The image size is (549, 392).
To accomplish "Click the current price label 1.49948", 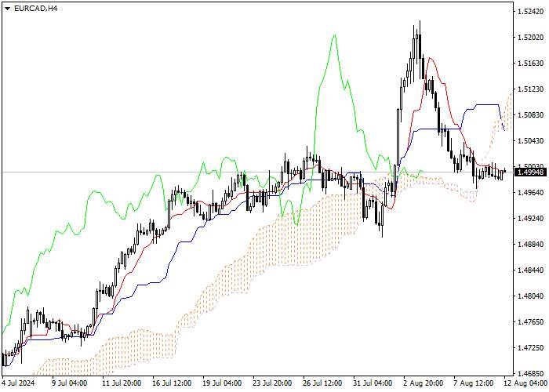I will [x=530, y=172].
